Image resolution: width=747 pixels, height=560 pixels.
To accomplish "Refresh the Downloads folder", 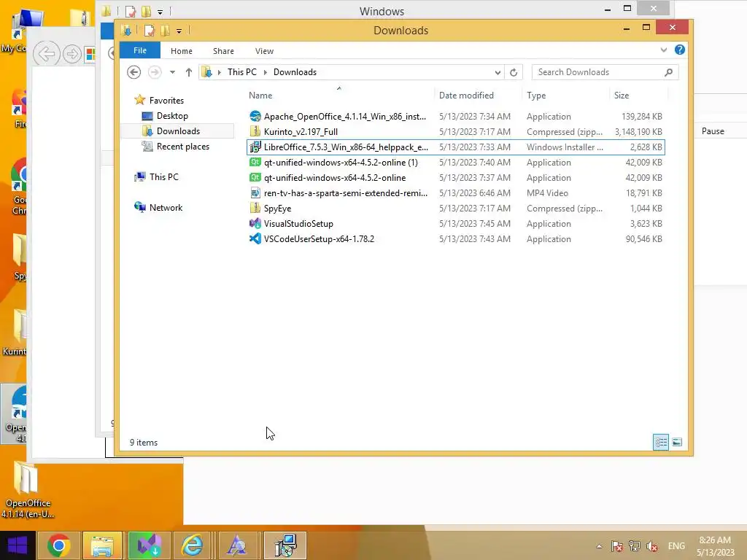I will pyautogui.click(x=514, y=72).
